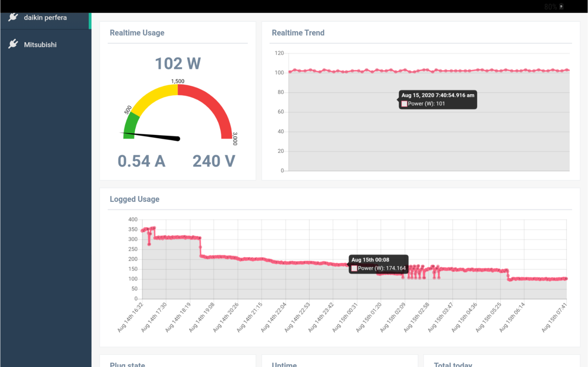This screenshot has width=588, height=367.
Task: Click the 102 W power reading
Action: [178, 63]
